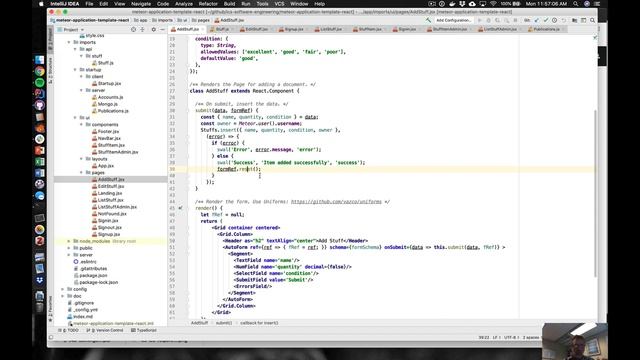Click the editor vertical scrollbar
The image size is (640, 360).
coord(595,194)
